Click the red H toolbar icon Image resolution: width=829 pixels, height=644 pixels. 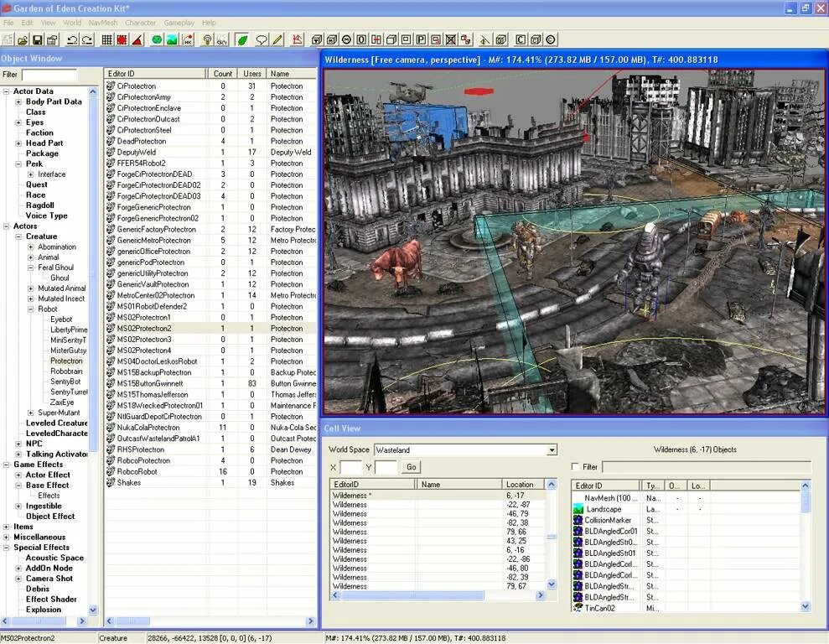[x=376, y=39]
